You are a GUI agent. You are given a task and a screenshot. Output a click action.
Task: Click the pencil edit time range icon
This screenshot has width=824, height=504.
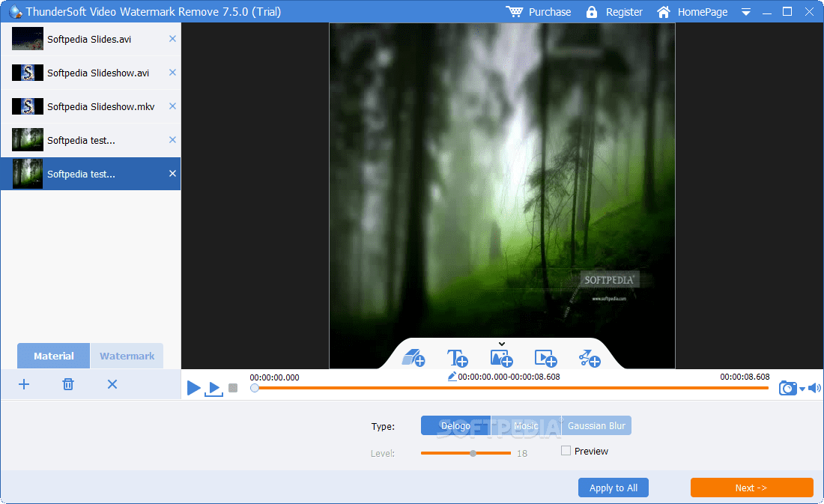coord(452,376)
